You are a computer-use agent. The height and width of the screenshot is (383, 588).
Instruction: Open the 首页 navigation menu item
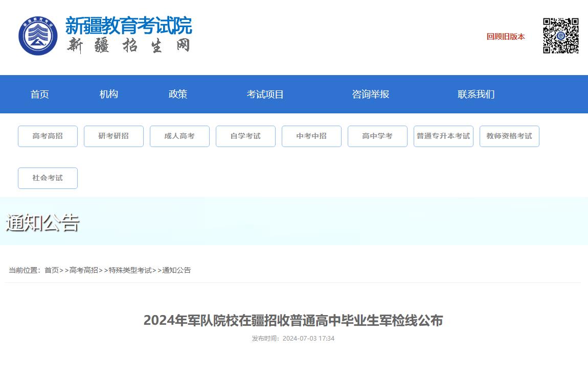pos(39,94)
